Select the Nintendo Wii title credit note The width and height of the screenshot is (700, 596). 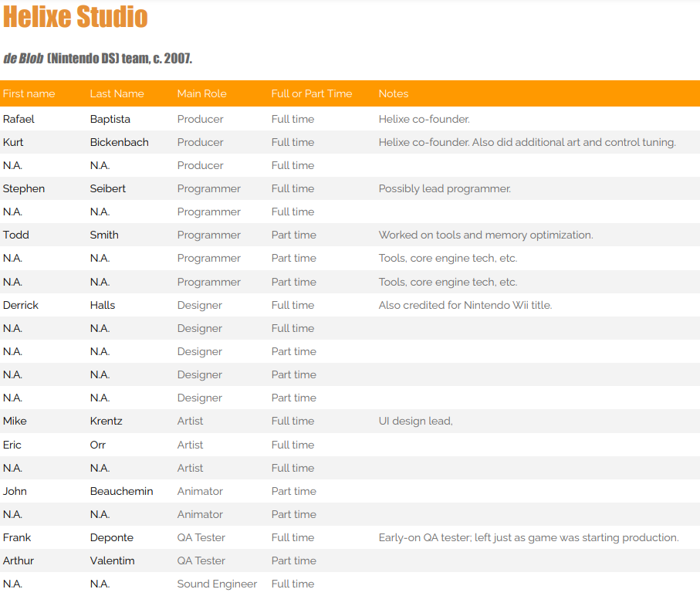[465, 306]
